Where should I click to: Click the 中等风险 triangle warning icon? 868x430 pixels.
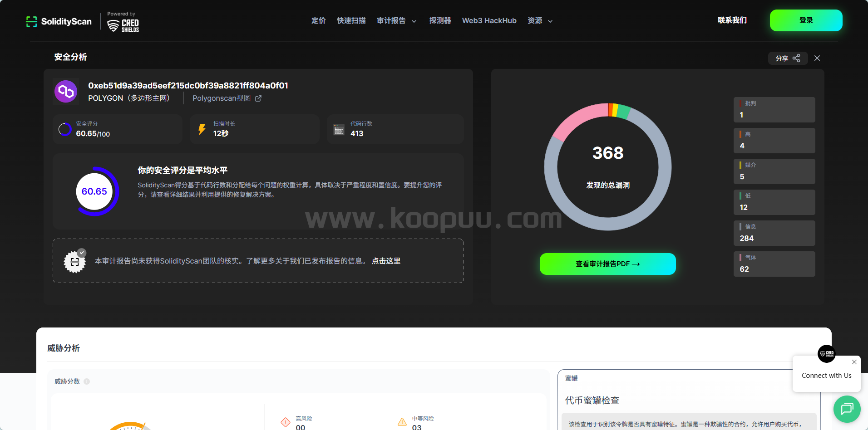coord(402,422)
